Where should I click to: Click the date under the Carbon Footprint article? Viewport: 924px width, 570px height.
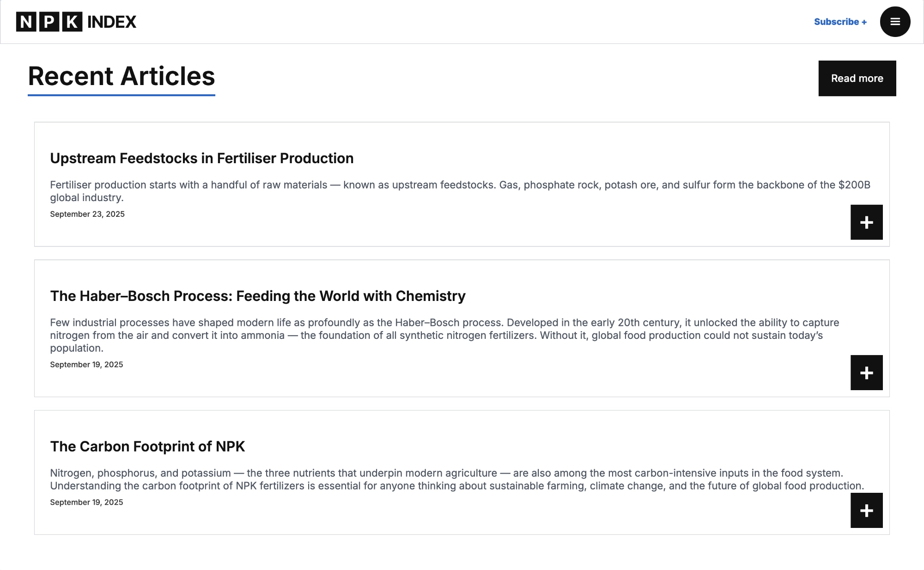[86, 503]
